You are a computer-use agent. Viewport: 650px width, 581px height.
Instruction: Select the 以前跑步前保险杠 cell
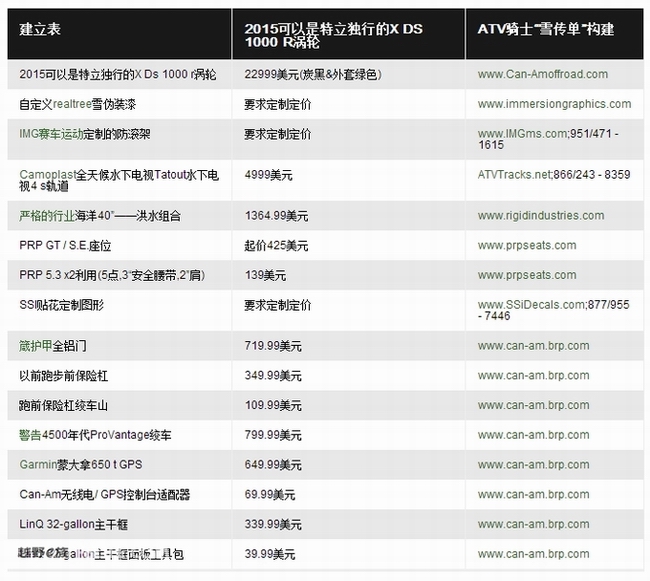click(119, 376)
